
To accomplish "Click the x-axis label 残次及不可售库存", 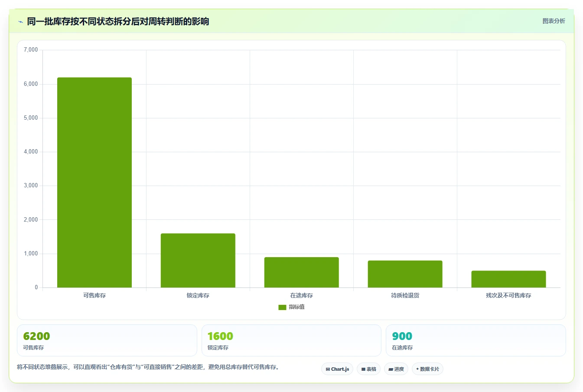I will tap(508, 295).
